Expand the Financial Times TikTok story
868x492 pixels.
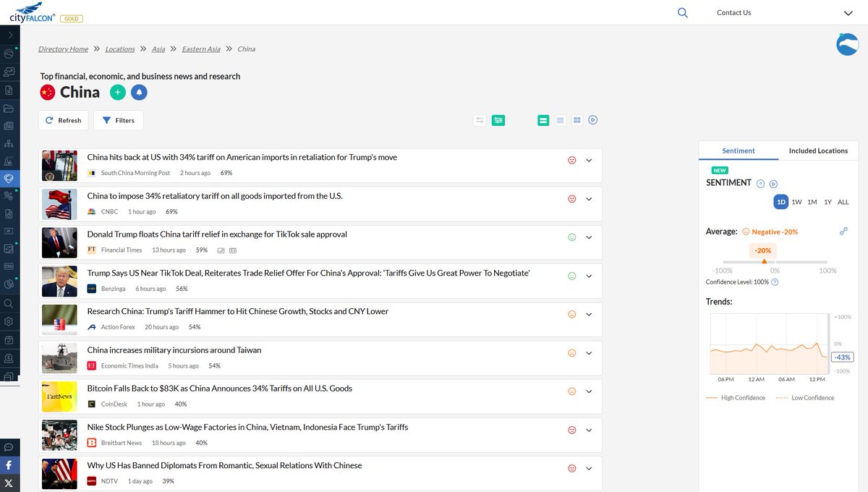(x=589, y=237)
